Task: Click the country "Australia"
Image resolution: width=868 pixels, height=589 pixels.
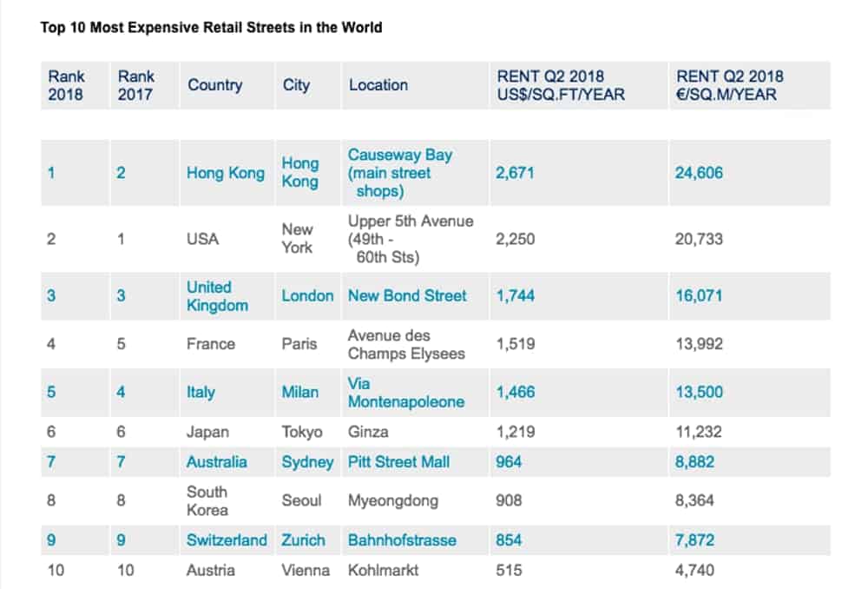Action: pyautogui.click(x=216, y=462)
